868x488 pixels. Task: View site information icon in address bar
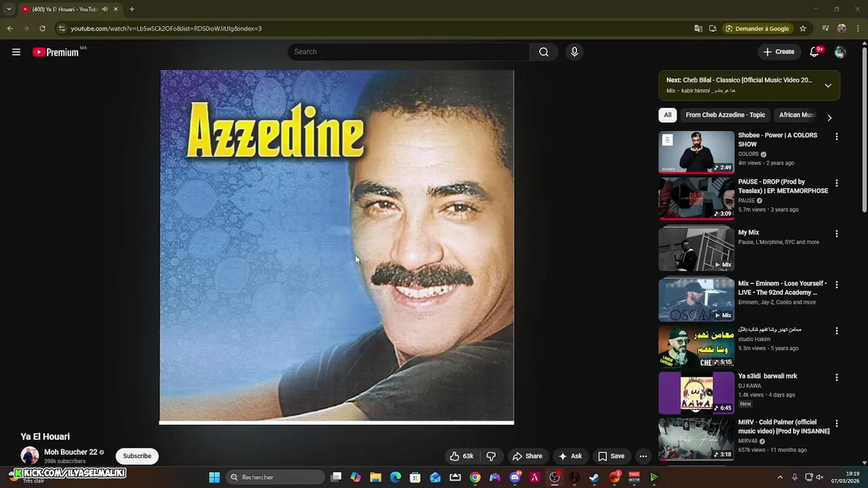pos(62,28)
